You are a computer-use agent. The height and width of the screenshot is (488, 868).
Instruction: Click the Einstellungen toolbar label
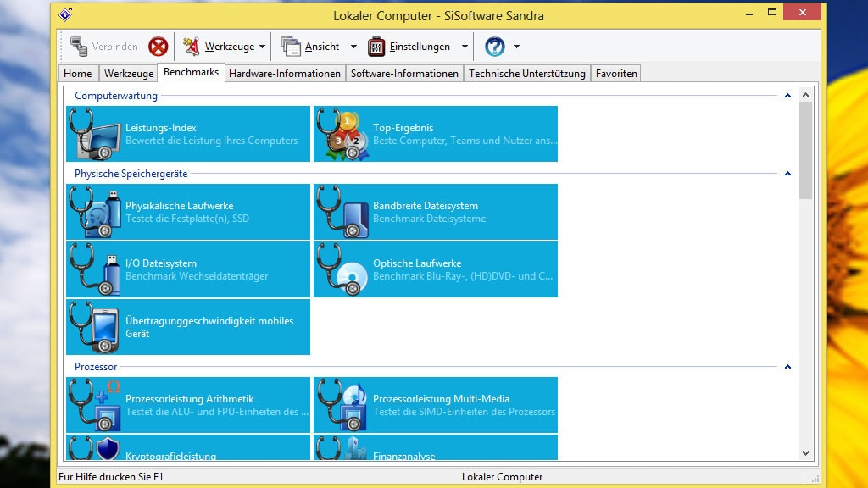(420, 47)
